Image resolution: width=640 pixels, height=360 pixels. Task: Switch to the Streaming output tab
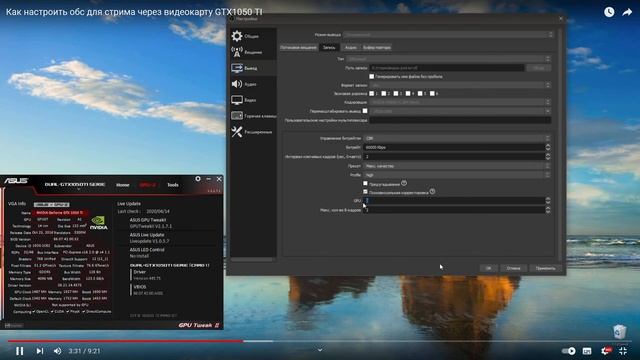coord(298,47)
